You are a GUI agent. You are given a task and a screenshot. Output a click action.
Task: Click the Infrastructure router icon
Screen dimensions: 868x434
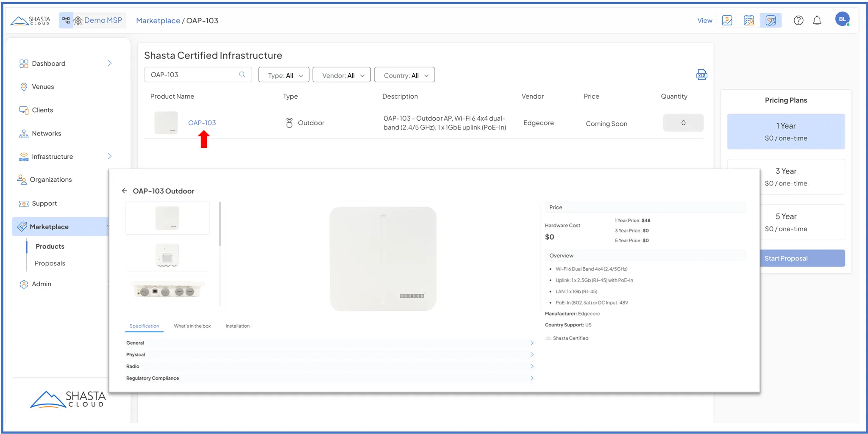[x=24, y=157]
